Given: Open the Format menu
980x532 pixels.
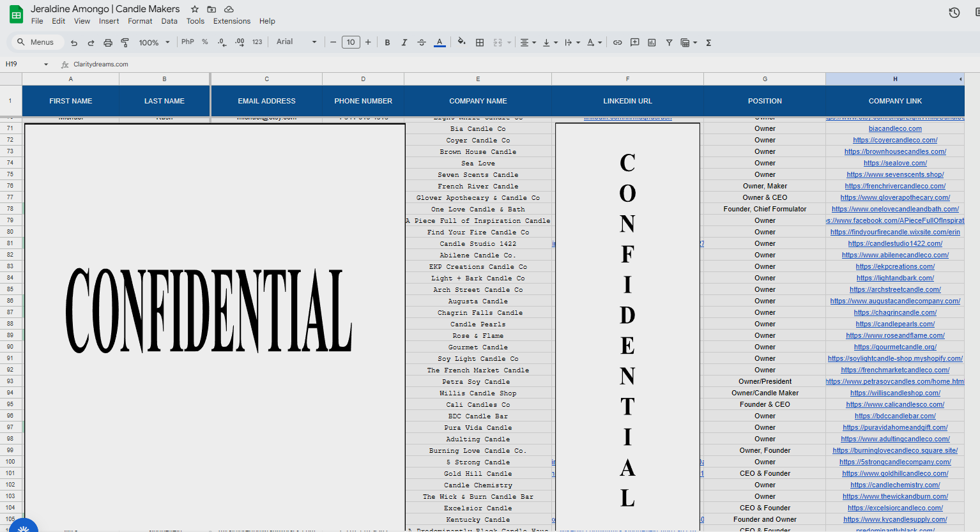Looking at the screenshot, I should (x=140, y=21).
